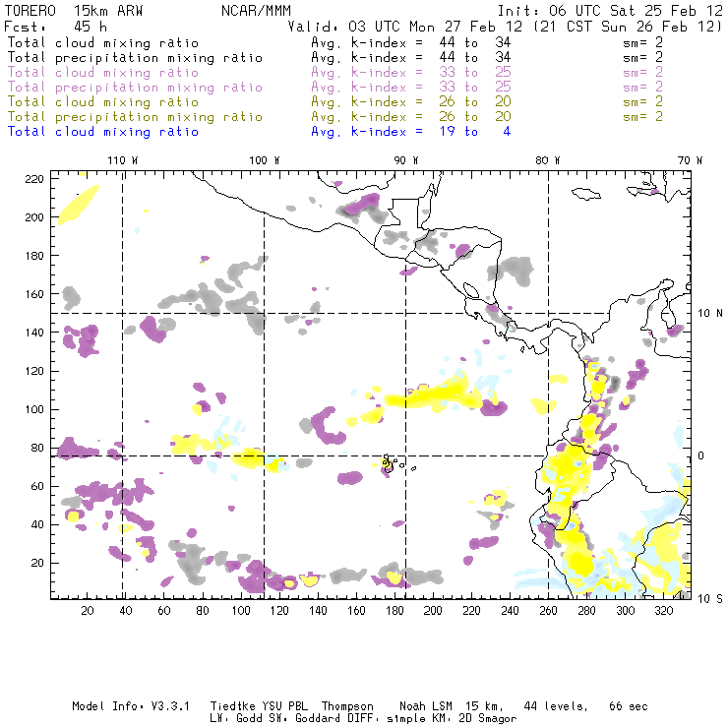728x728 pixels.
Task: Select purple '33 to 25' k-index beside cloud ratio
Action: [x=475, y=73]
